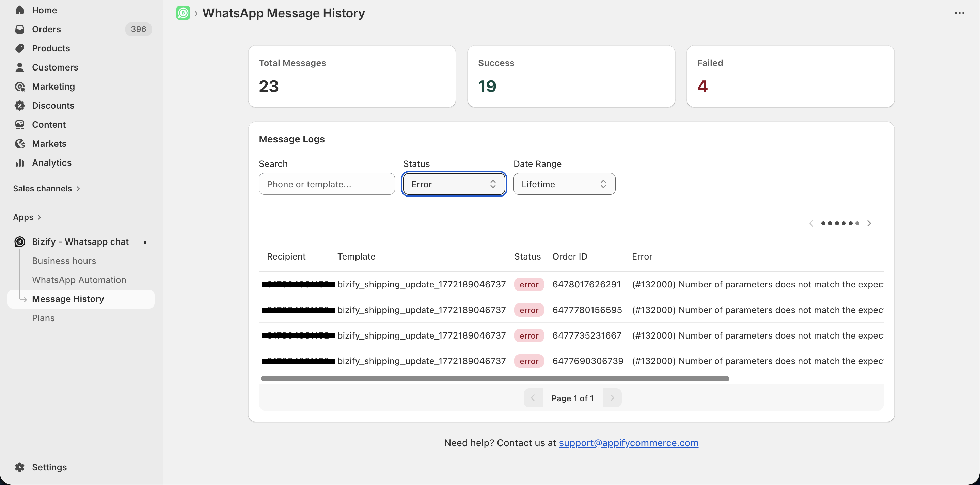This screenshot has width=980, height=485.
Task: Open the Settings gear icon
Action: 20,467
